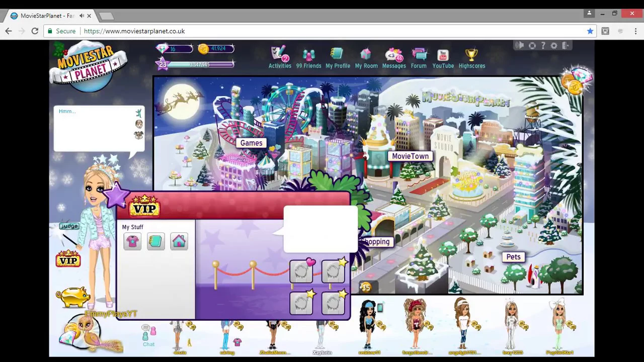Click the fame level progress bar

pyautogui.click(x=200, y=64)
